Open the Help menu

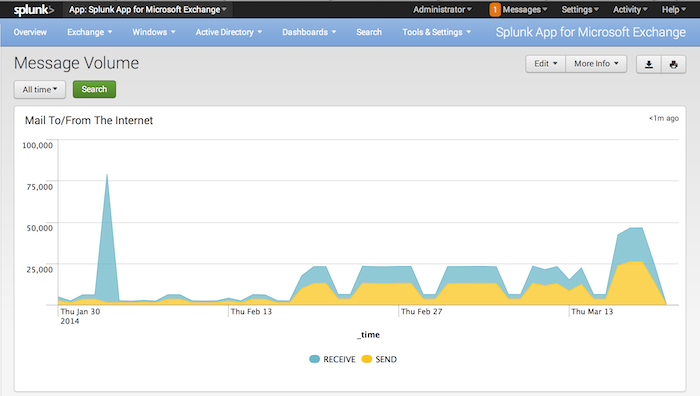coord(674,9)
